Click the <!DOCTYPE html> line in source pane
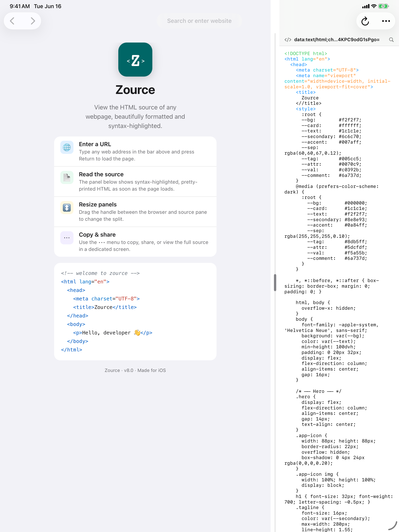 click(x=306, y=53)
